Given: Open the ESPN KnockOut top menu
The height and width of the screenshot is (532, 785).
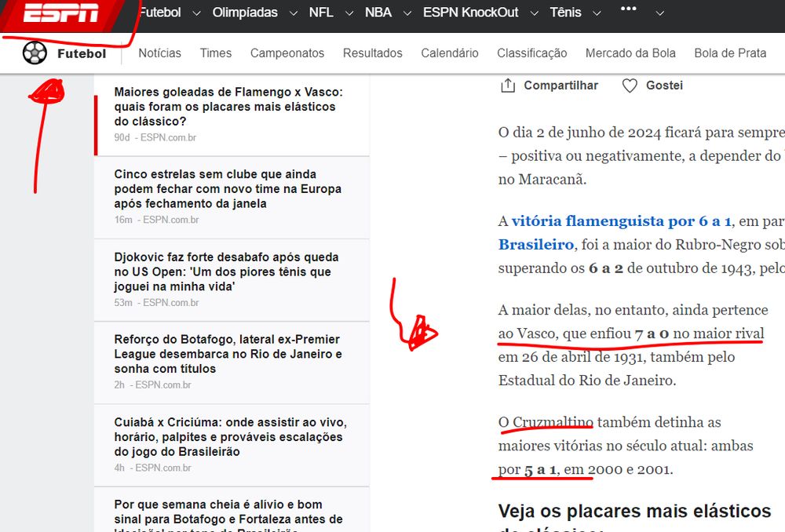Looking at the screenshot, I should point(470,13).
